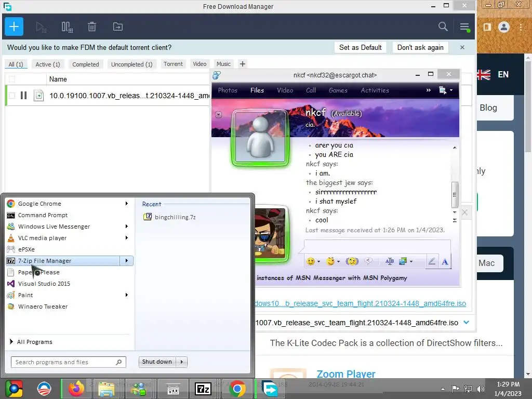Open the Zoom Player link on the web page
The image size is (532, 399).
pos(345,374)
